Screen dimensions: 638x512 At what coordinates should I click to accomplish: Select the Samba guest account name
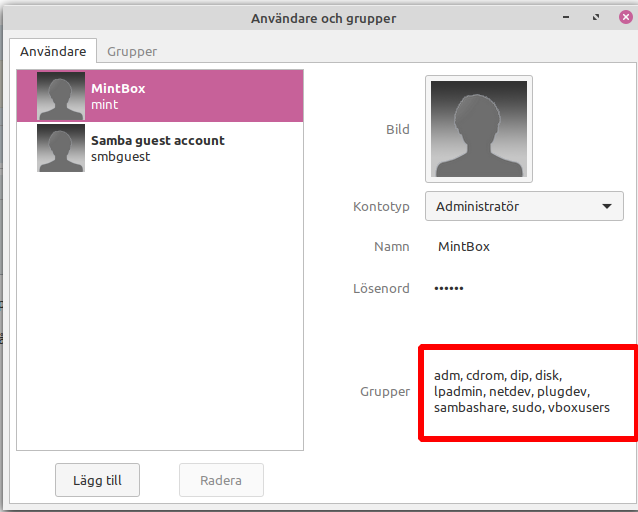click(157, 140)
